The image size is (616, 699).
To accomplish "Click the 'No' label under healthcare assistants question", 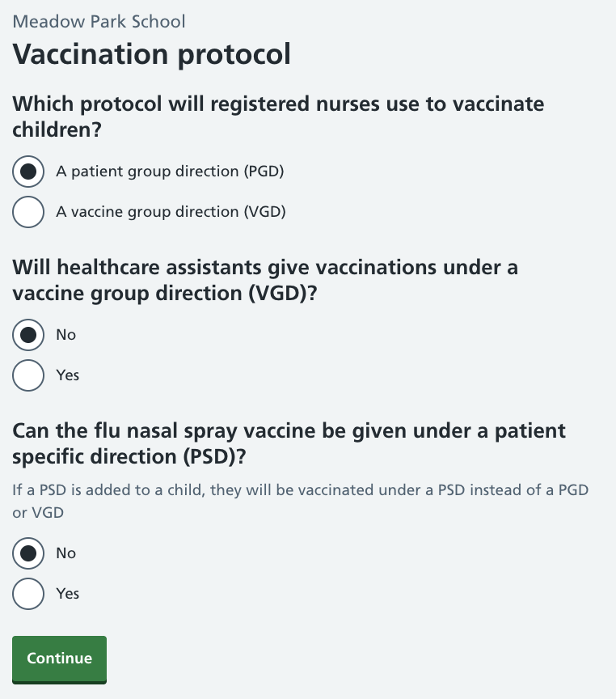I will click(66, 335).
